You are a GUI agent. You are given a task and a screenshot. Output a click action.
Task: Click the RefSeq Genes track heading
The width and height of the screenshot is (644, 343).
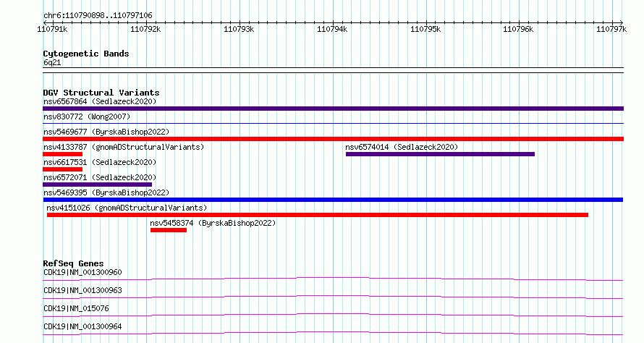(73, 263)
